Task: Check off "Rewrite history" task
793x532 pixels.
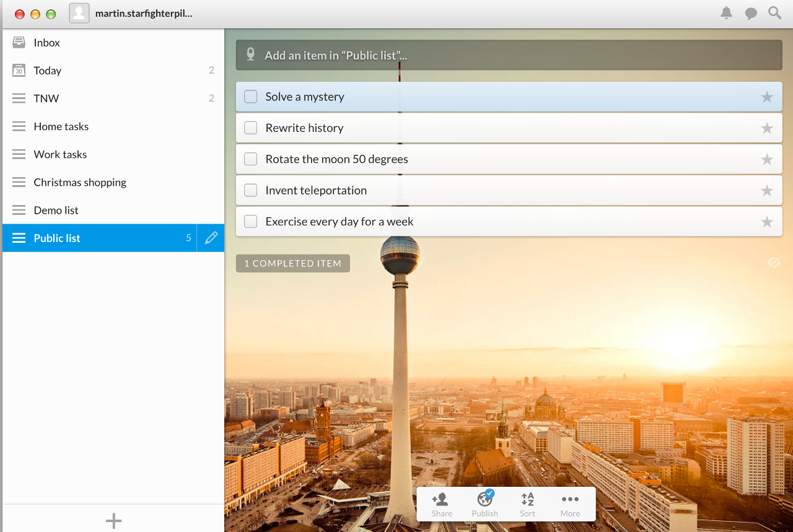Action: [x=250, y=128]
